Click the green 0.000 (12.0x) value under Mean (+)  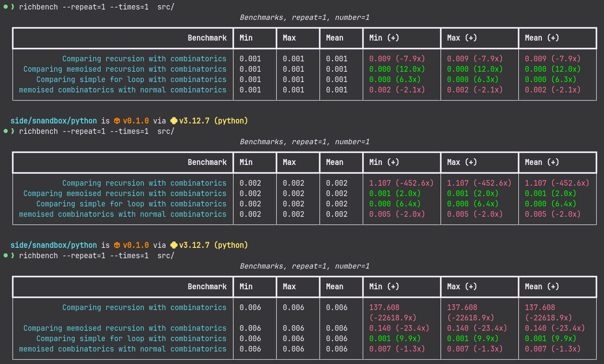[x=553, y=69]
